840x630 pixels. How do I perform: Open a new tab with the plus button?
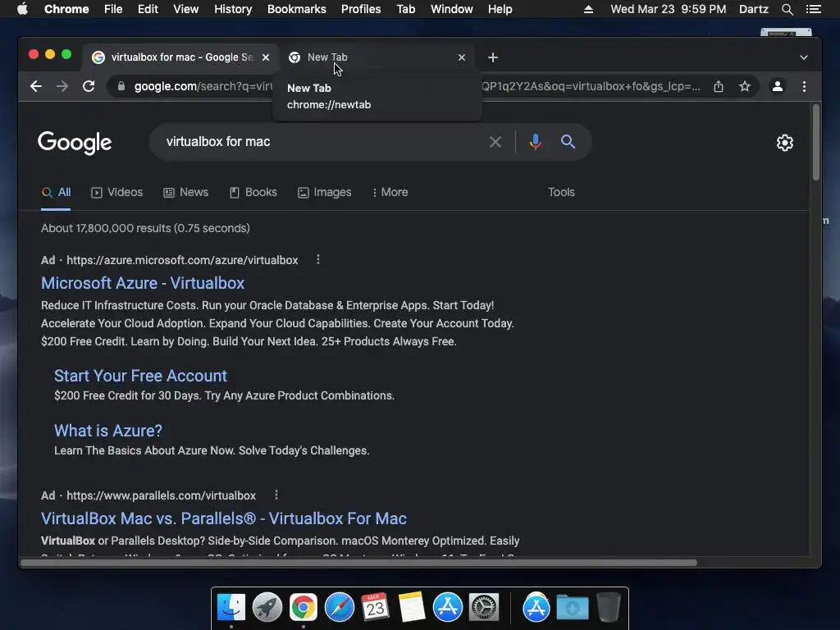(x=493, y=57)
